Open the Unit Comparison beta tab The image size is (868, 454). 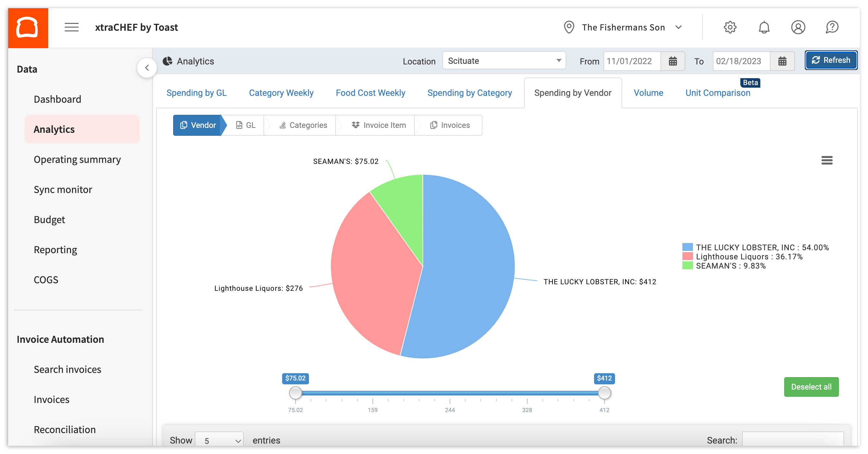tap(718, 93)
